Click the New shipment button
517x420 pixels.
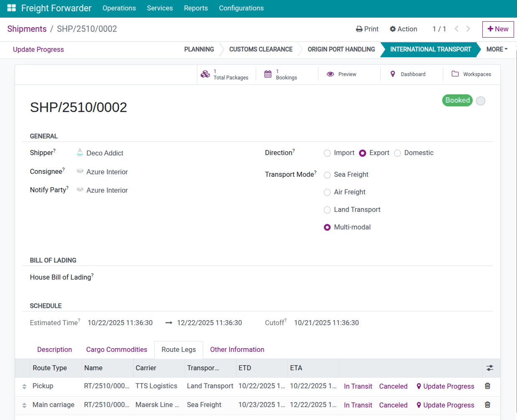click(x=498, y=29)
